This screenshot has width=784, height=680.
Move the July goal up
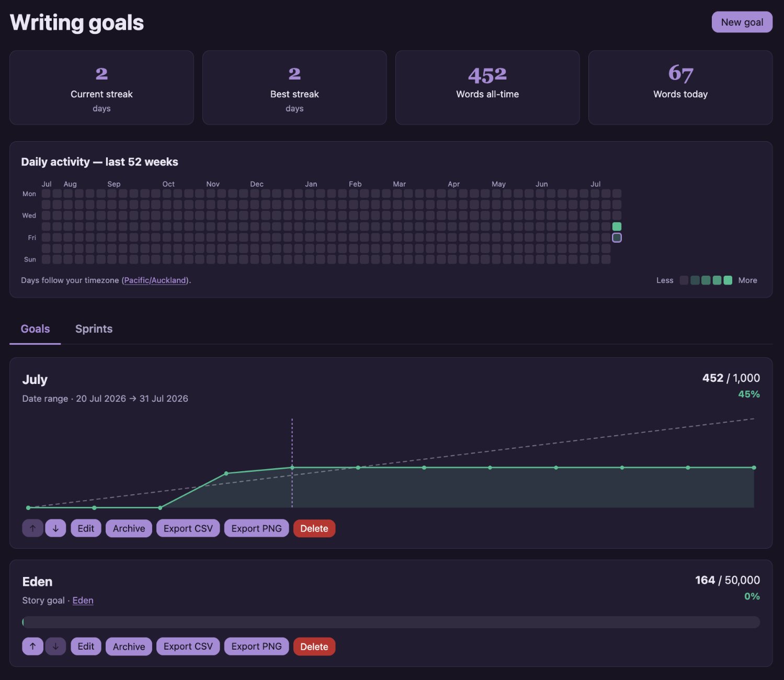(x=32, y=528)
